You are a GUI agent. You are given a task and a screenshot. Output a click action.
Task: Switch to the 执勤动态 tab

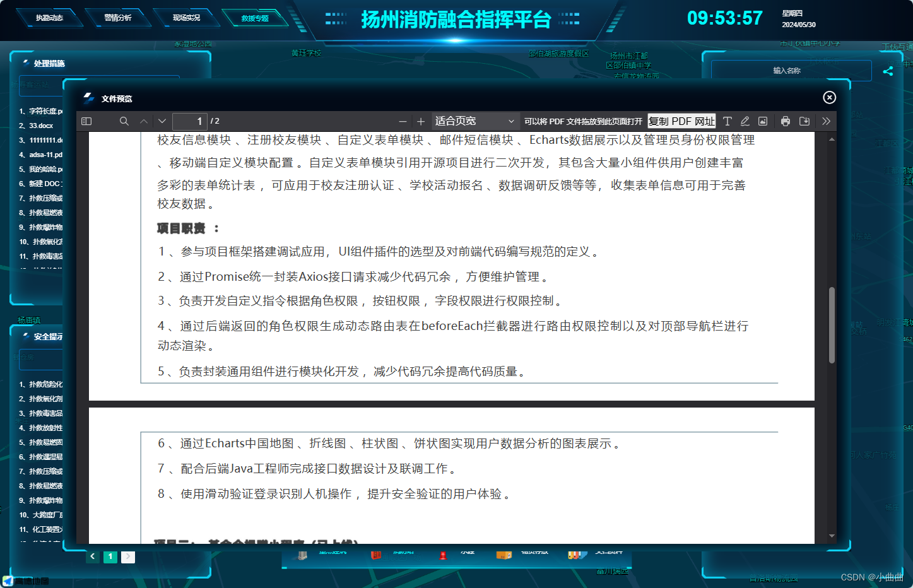pos(49,18)
